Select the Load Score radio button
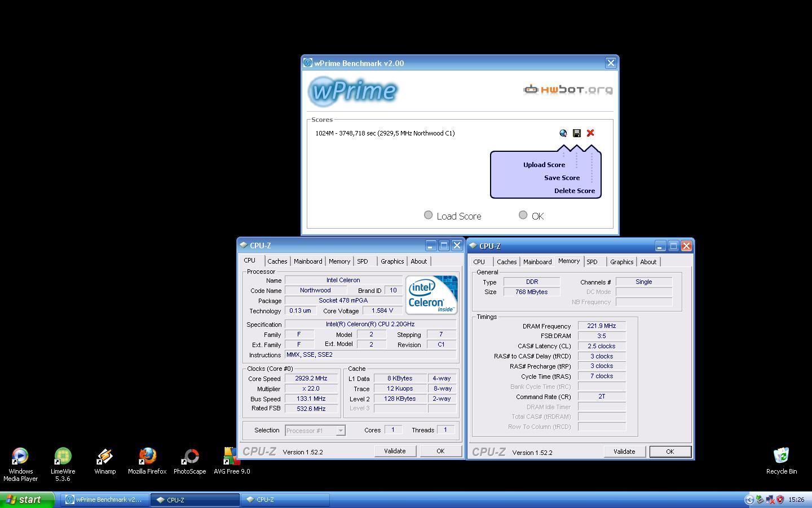Image resolution: width=812 pixels, height=508 pixels. (x=429, y=215)
